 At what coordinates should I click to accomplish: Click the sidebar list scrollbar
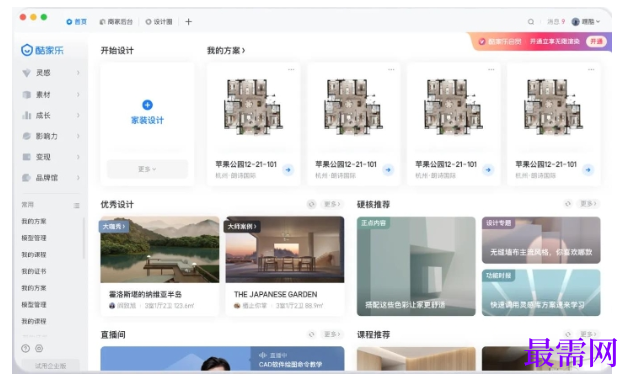pyautogui.click(x=84, y=238)
